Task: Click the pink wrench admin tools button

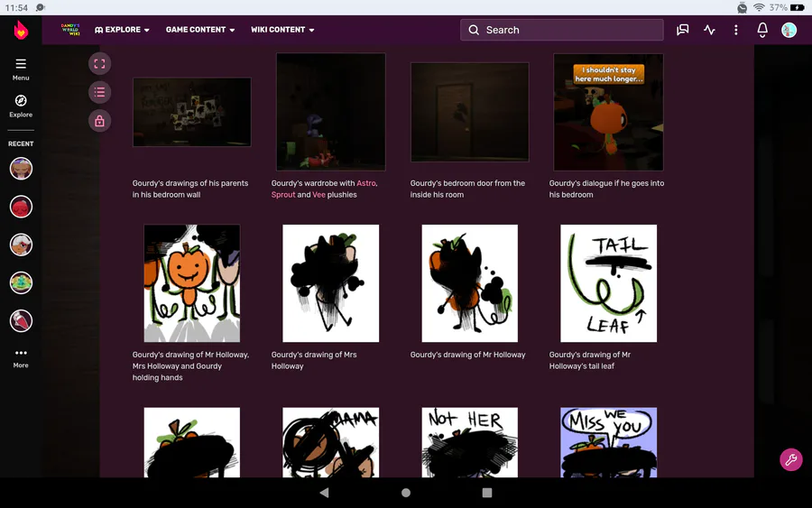Action: click(x=790, y=459)
